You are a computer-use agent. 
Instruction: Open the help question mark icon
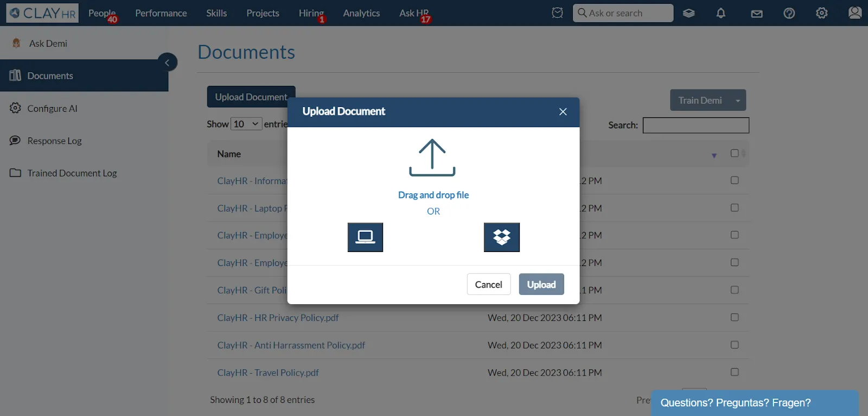click(x=789, y=13)
